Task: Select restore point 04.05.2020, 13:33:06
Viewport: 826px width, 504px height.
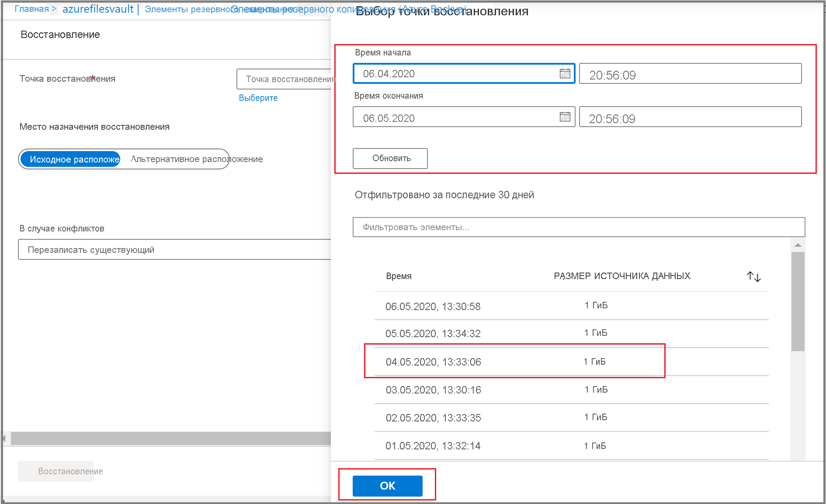Action: (x=433, y=362)
